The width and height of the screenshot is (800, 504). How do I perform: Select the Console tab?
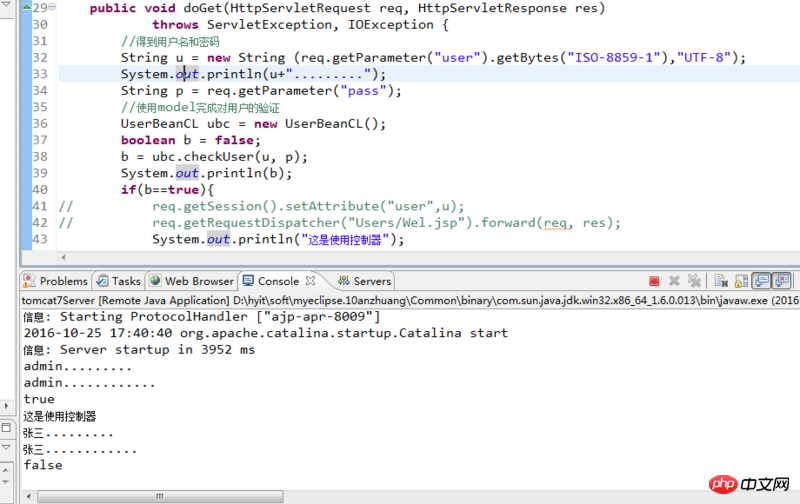click(278, 281)
